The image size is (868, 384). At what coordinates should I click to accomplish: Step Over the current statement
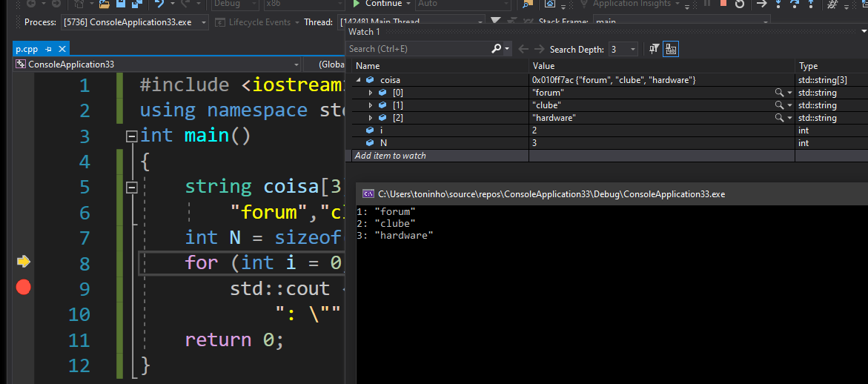pos(795,3)
